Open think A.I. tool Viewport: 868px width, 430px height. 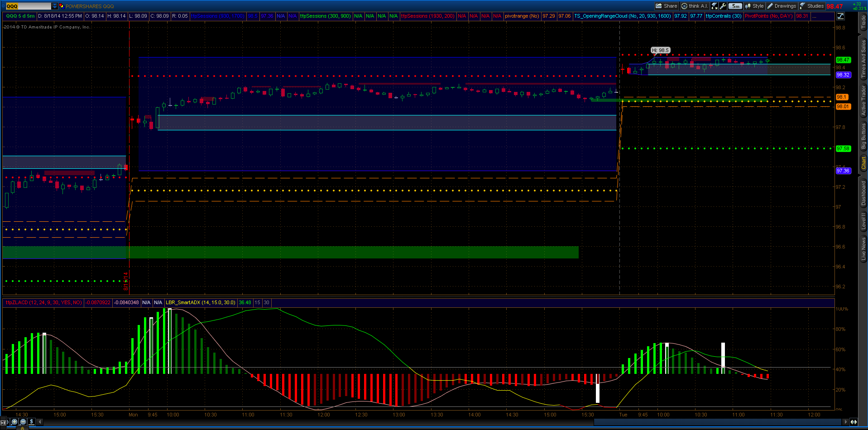tap(695, 6)
